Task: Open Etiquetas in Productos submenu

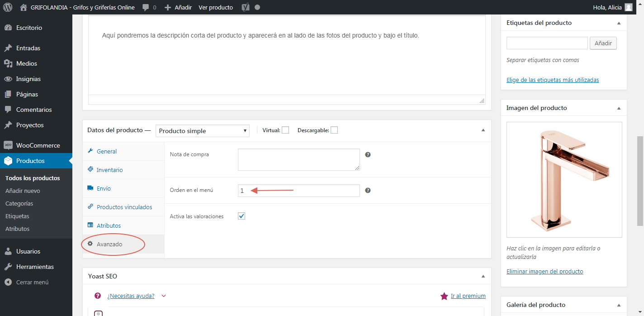Action: click(x=17, y=216)
